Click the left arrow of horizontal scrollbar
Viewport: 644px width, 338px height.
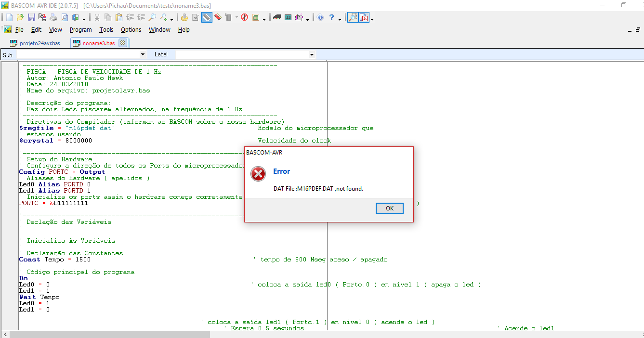coord(5,334)
